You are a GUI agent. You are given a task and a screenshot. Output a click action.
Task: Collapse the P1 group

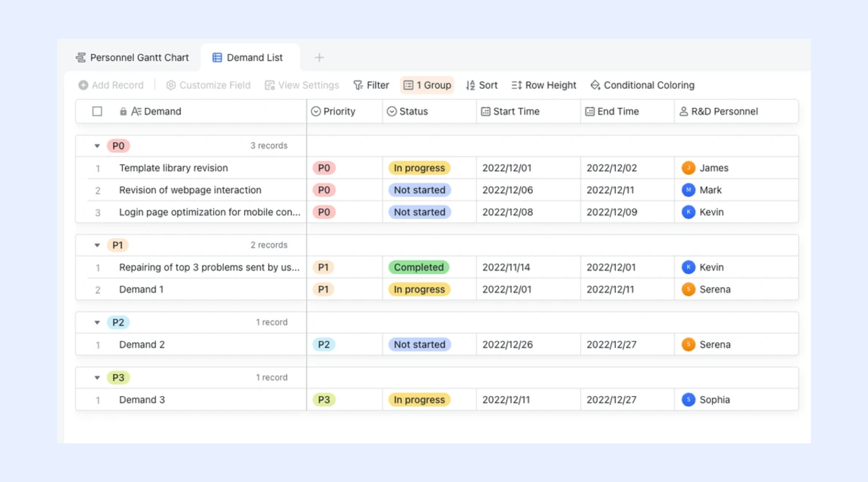point(97,245)
